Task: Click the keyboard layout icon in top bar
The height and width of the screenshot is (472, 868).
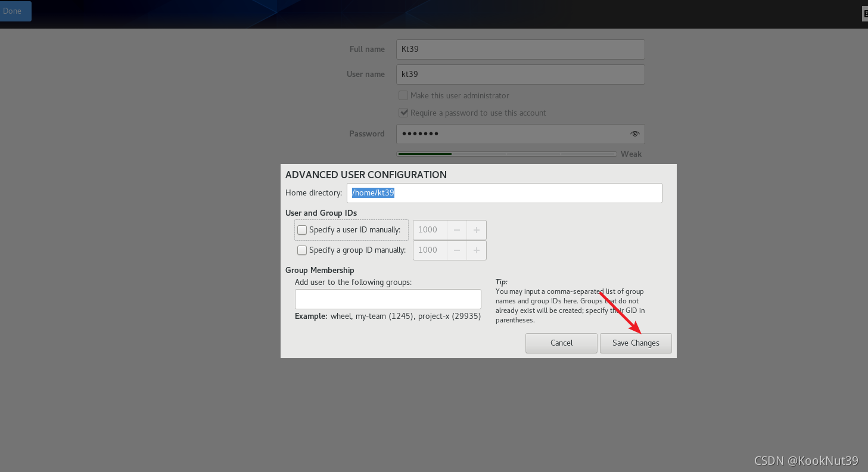Action: pos(865,14)
